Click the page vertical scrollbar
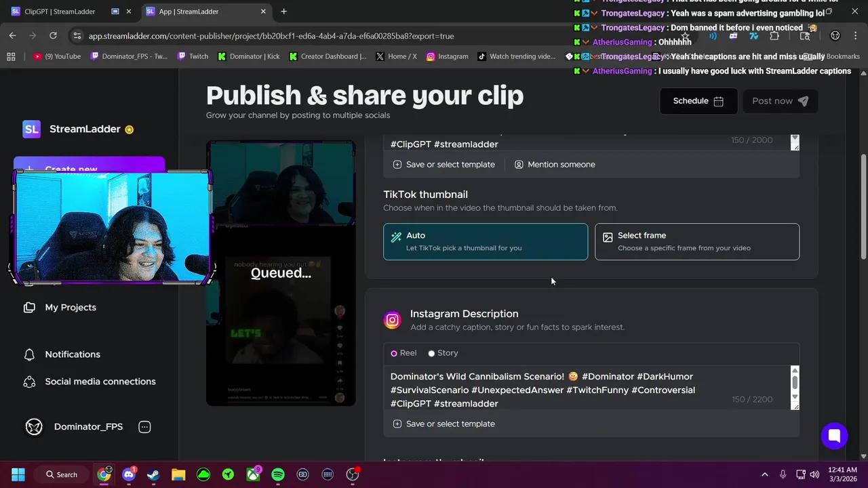The height and width of the screenshot is (488, 868). point(863,206)
